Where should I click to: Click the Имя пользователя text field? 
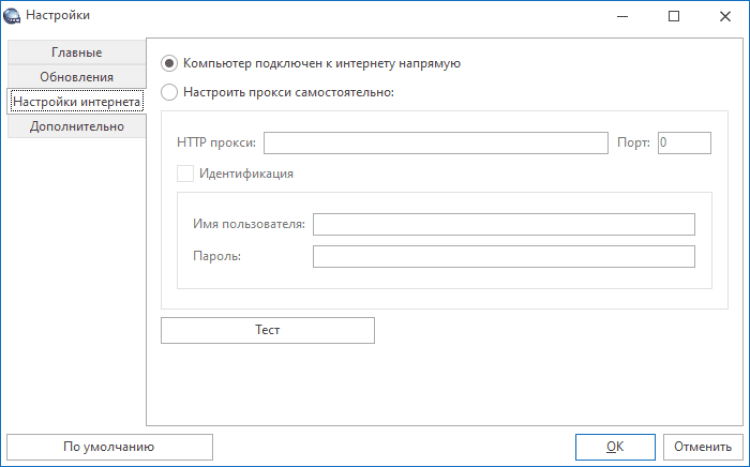(x=503, y=224)
